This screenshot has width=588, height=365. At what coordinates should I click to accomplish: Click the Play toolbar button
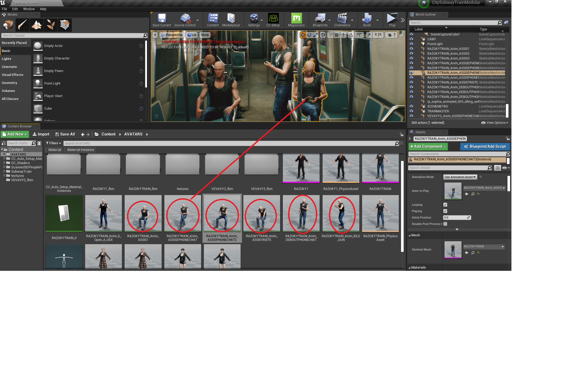(x=392, y=20)
